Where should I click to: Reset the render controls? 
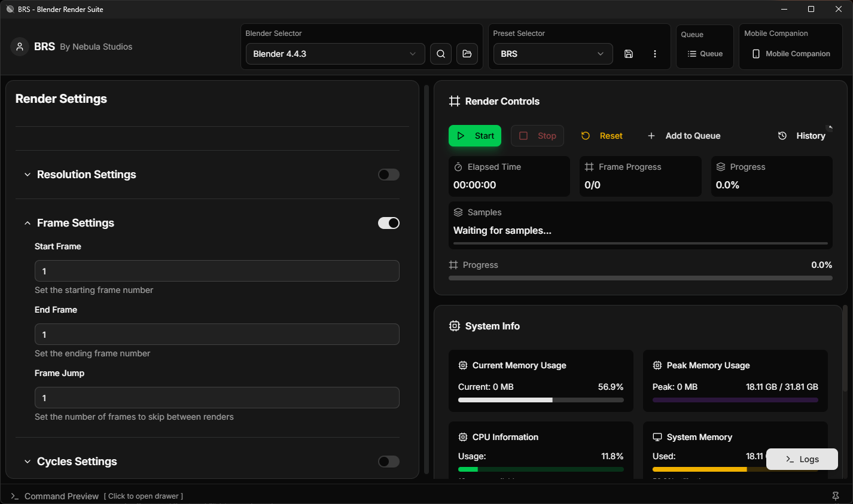tap(602, 136)
